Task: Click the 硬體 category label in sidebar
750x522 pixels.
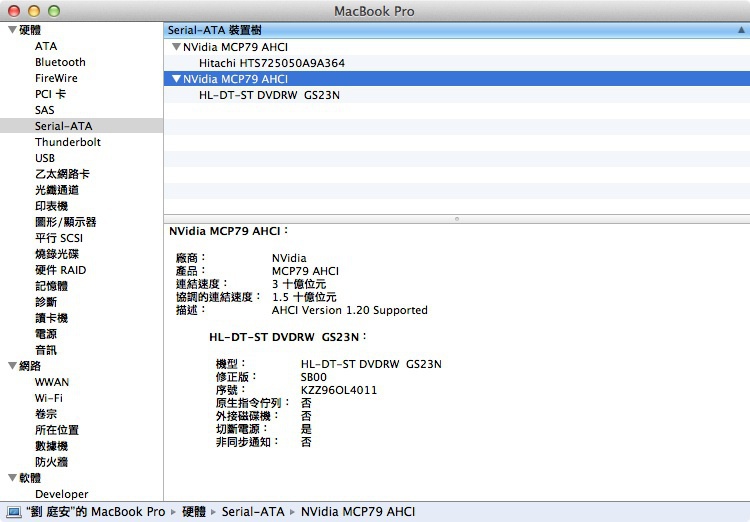Action: 30,30
